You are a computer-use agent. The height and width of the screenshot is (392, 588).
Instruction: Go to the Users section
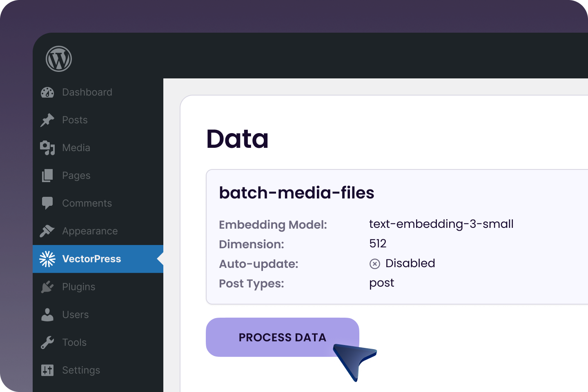75,315
